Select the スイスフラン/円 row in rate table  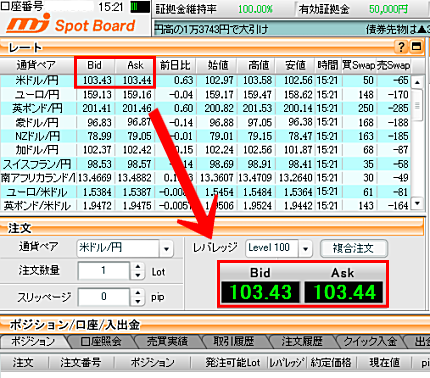click(x=206, y=164)
